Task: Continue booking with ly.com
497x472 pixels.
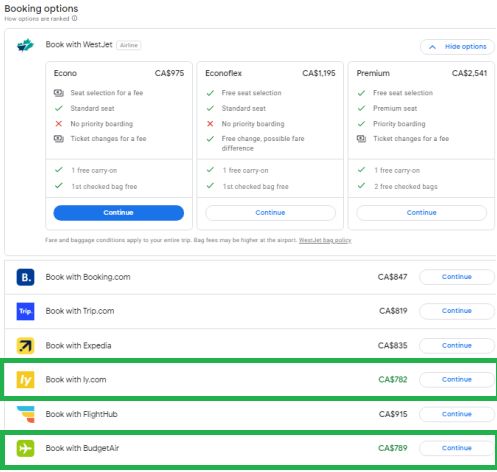Action: point(457,380)
